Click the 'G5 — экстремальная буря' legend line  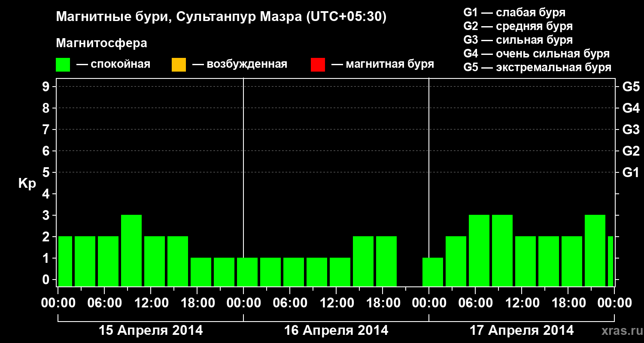click(x=538, y=67)
